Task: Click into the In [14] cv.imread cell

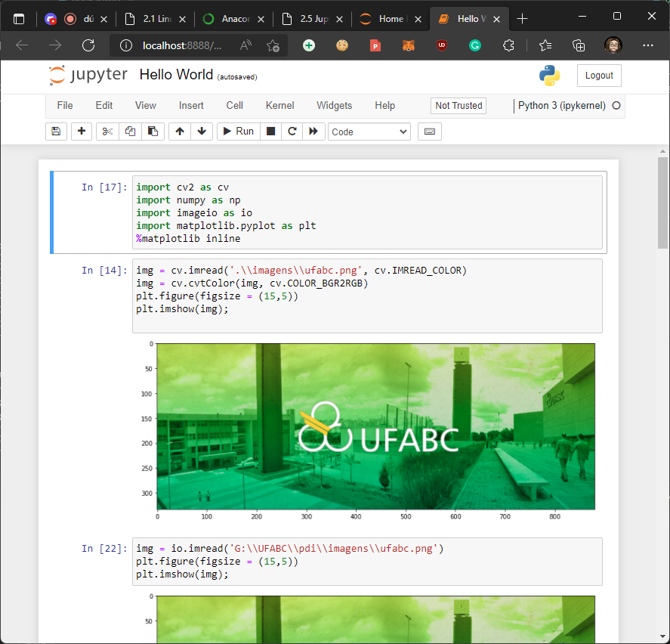Action: (x=367, y=296)
